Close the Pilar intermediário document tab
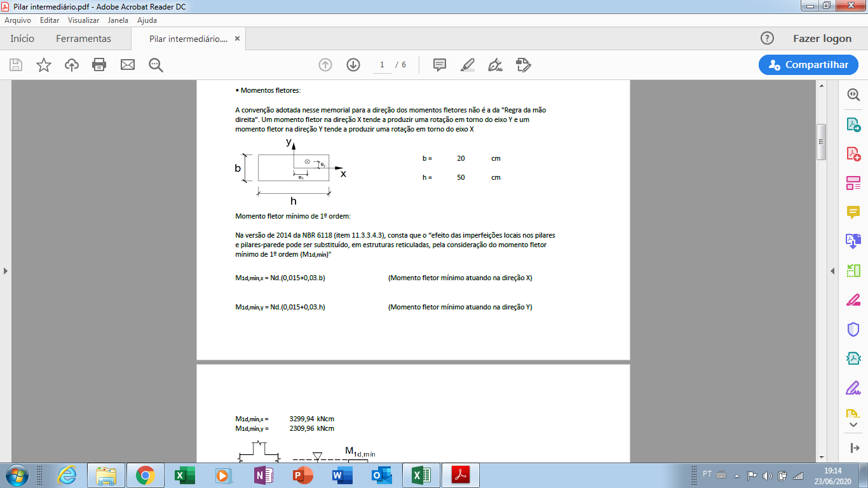 pyautogui.click(x=238, y=39)
